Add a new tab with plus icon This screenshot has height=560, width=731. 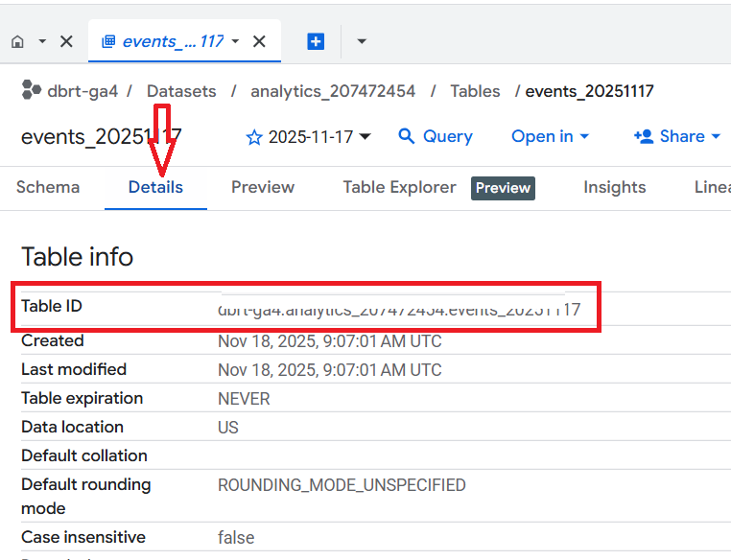point(316,41)
